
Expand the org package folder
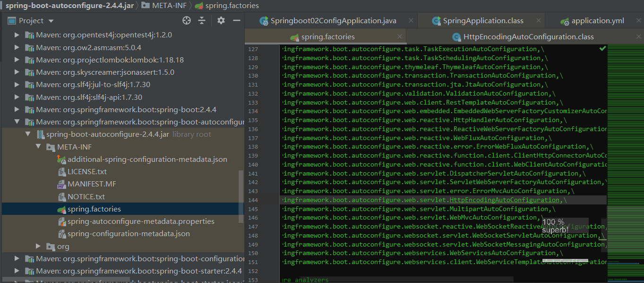point(39,246)
